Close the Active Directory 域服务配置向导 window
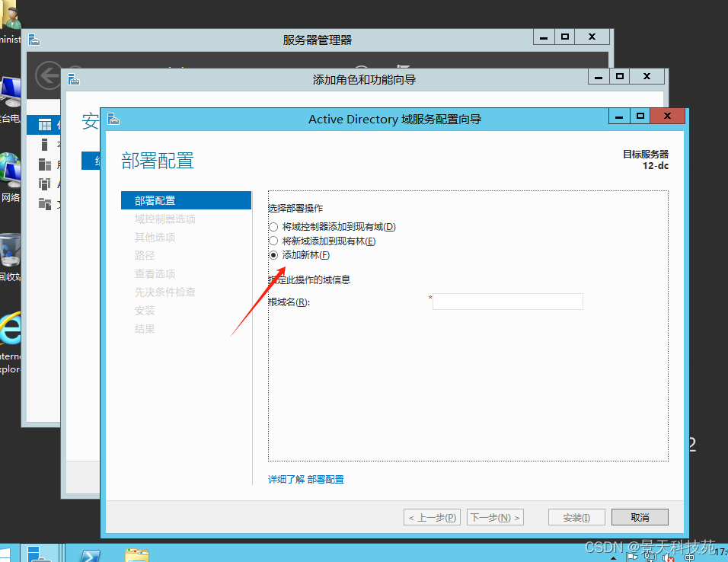Viewport: 728px width, 562px height. coord(667,116)
